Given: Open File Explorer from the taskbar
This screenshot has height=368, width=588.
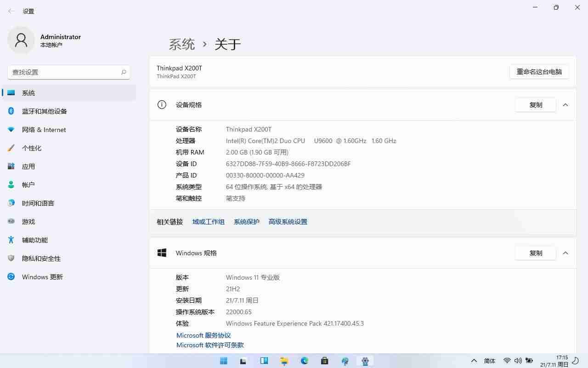Looking at the screenshot, I should point(284,361).
